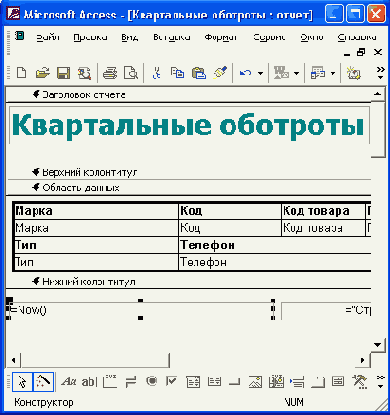The height and width of the screenshot is (415, 390).
Task: Click the horizontal scrollbar right arrow
Action: pos(363,360)
